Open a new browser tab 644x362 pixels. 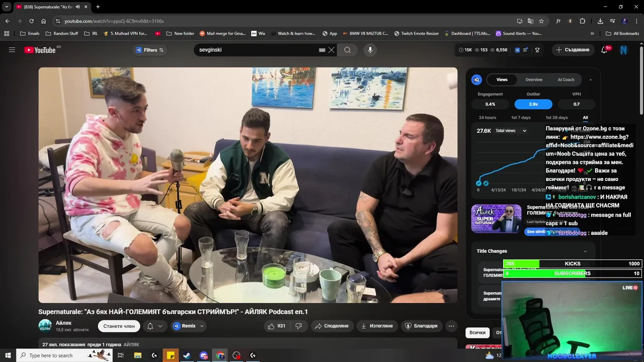98,7
